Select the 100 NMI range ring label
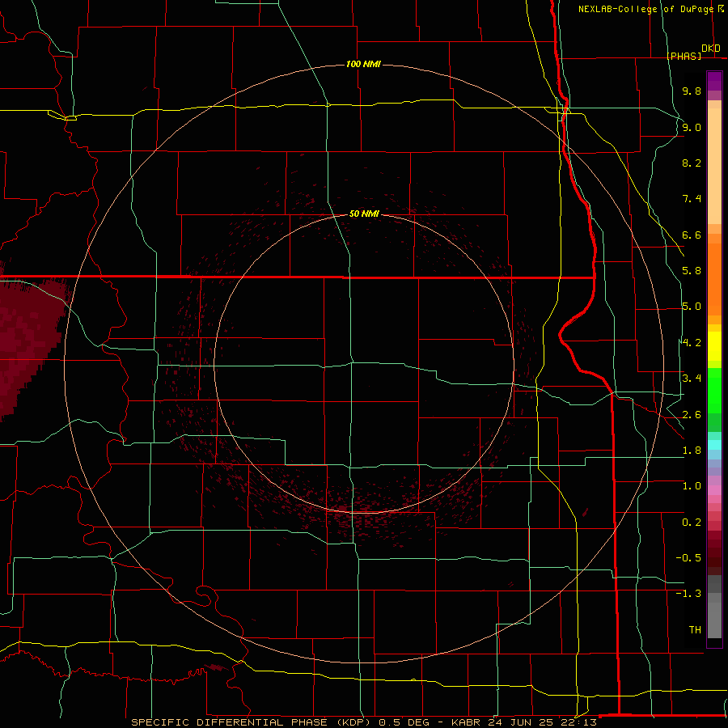Image resolution: width=728 pixels, height=728 pixels. point(363,64)
